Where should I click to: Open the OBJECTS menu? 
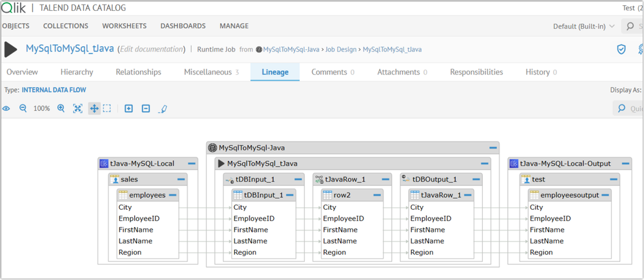click(15, 26)
